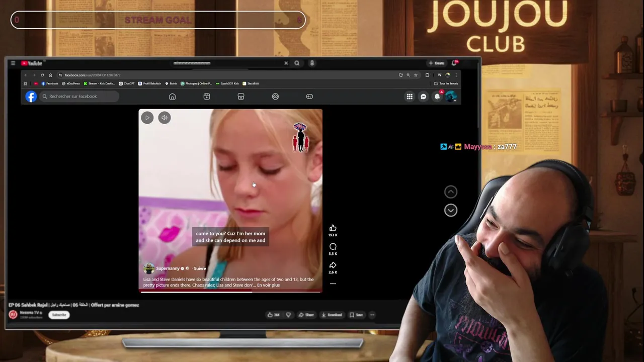The image size is (644, 362).
Task: Open Facebook Messenger
Action: [423, 97]
